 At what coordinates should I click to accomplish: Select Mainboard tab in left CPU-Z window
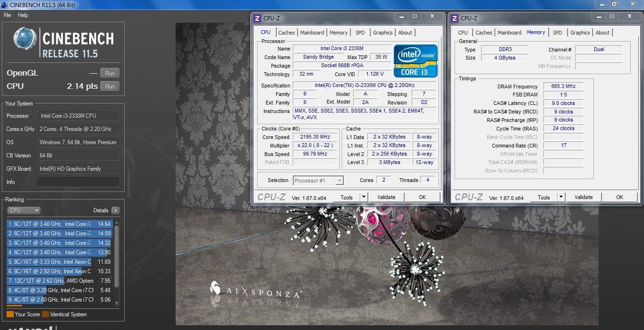(312, 33)
